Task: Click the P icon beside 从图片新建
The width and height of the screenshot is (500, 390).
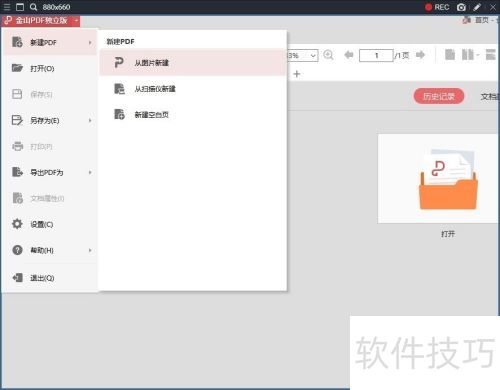Action: (x=119, y=62)
